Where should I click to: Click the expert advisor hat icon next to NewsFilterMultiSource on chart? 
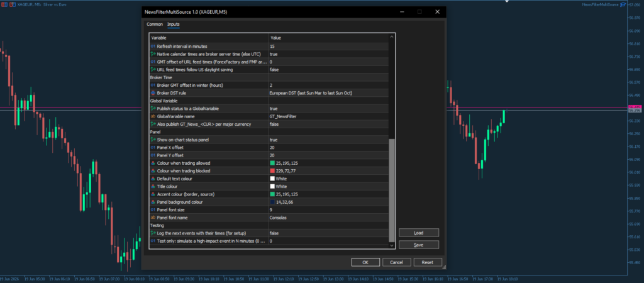(623, 4)
